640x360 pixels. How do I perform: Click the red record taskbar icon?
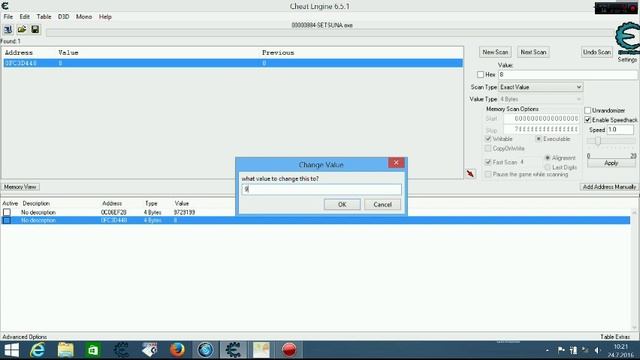click(289, 350)
